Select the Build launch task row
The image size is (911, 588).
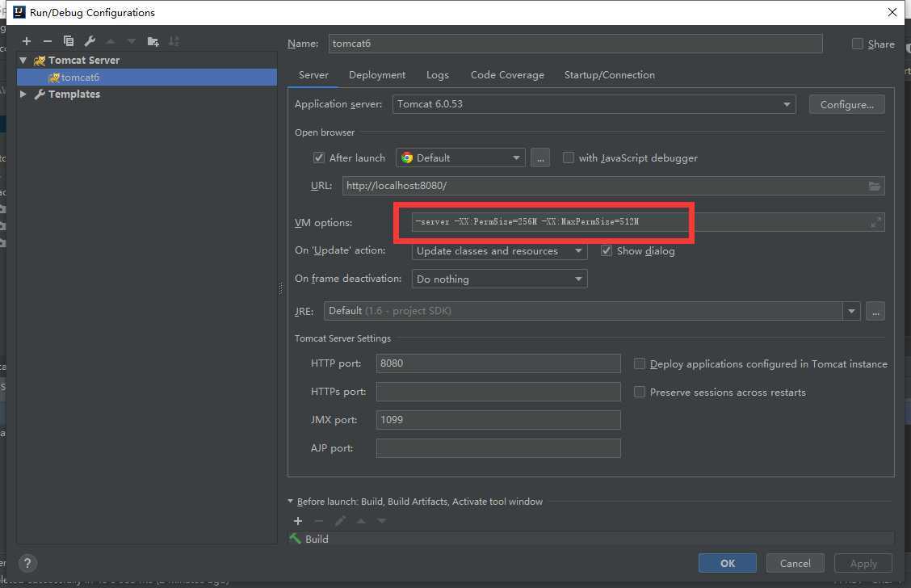[590, 540]
